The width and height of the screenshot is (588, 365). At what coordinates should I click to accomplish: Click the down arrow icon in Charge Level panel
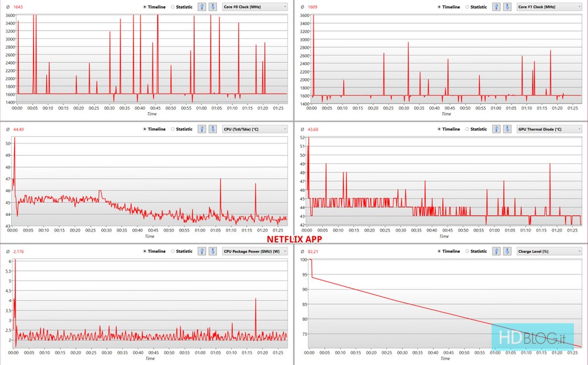tap(507, 251)
